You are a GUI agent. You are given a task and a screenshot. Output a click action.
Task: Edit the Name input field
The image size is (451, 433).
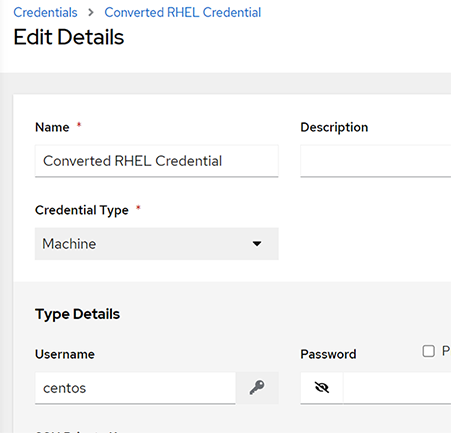coord(157,161)
